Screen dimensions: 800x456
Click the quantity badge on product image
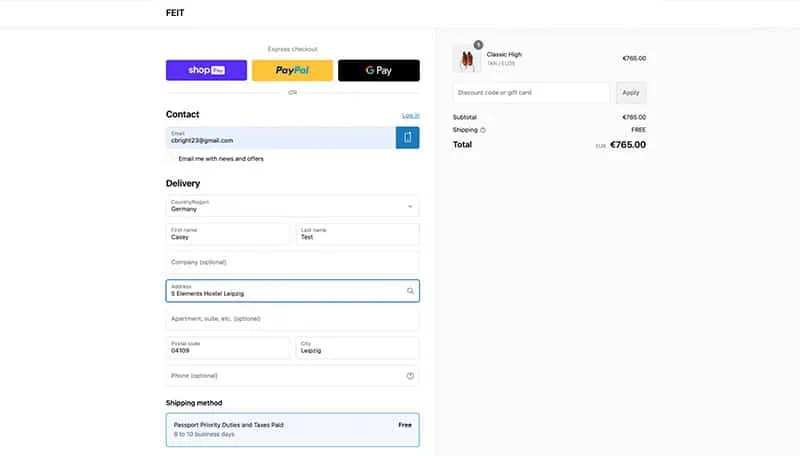[x=478, y=45]
